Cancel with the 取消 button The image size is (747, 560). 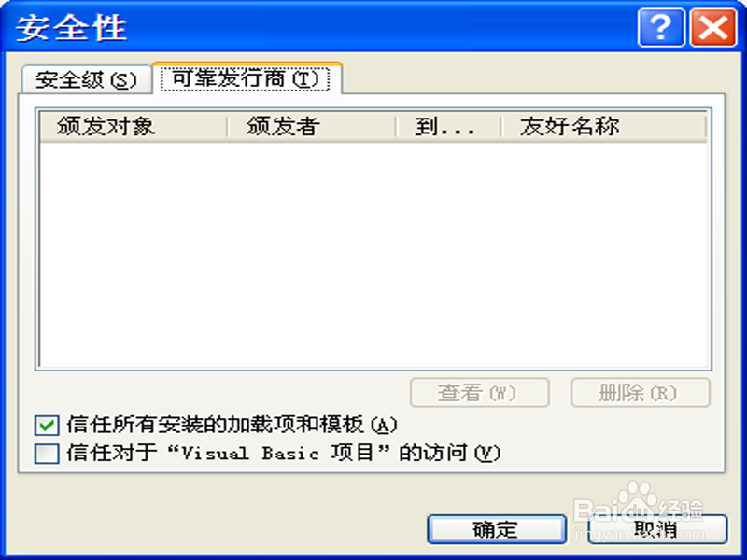[x=657, y=529]
